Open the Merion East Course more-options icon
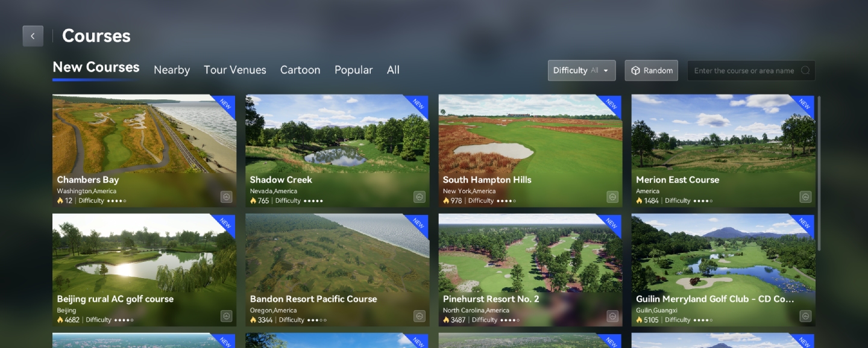 805,197
